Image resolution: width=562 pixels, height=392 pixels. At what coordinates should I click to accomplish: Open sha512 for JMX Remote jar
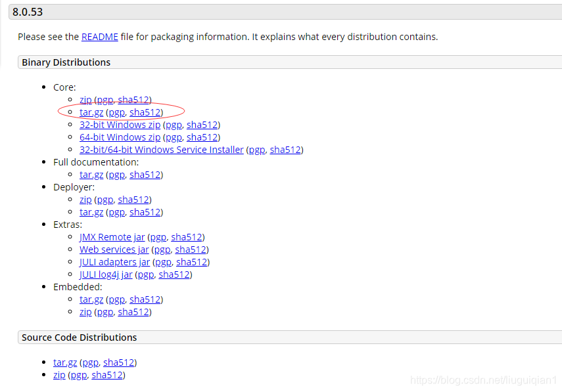[x=187, y=237]
